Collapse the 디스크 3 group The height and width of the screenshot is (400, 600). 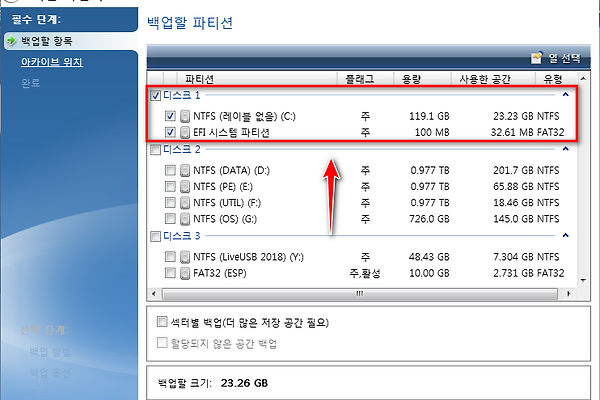pos(567,237)
